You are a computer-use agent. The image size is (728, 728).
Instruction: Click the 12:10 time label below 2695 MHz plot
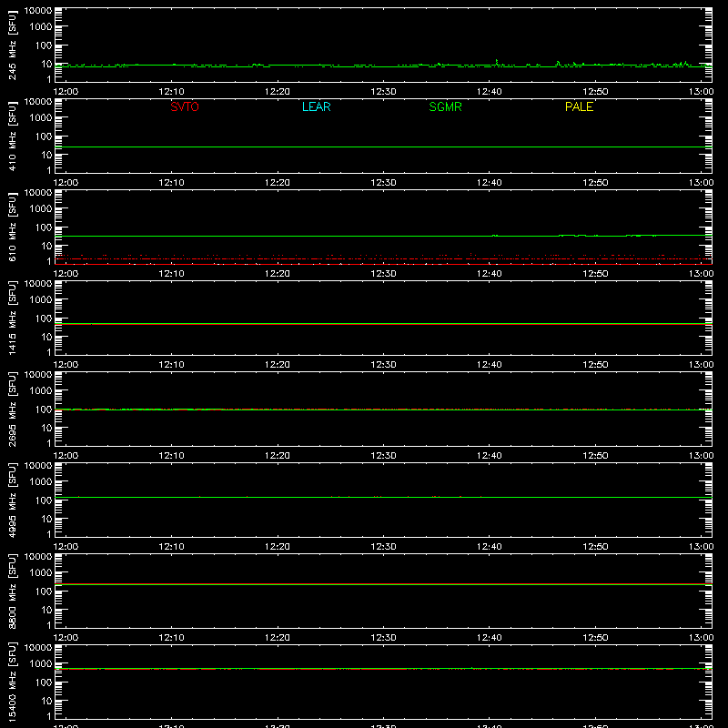(x=171, y=456)
